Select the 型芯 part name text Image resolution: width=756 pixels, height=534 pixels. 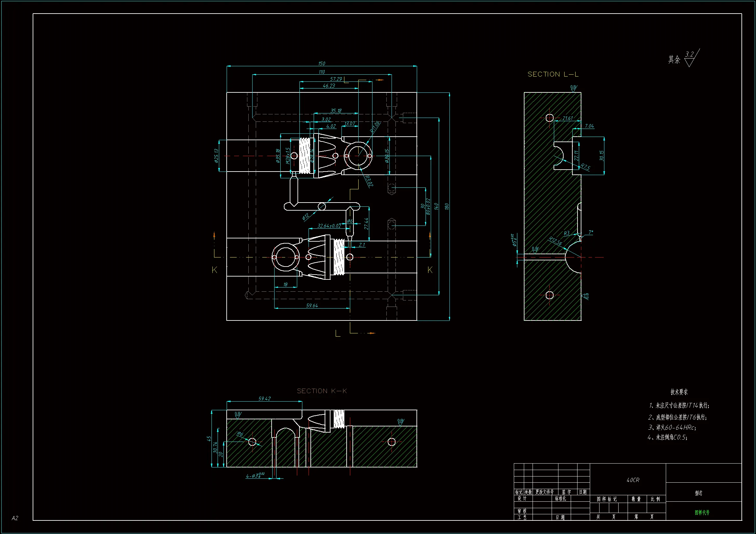coord(698,493)
